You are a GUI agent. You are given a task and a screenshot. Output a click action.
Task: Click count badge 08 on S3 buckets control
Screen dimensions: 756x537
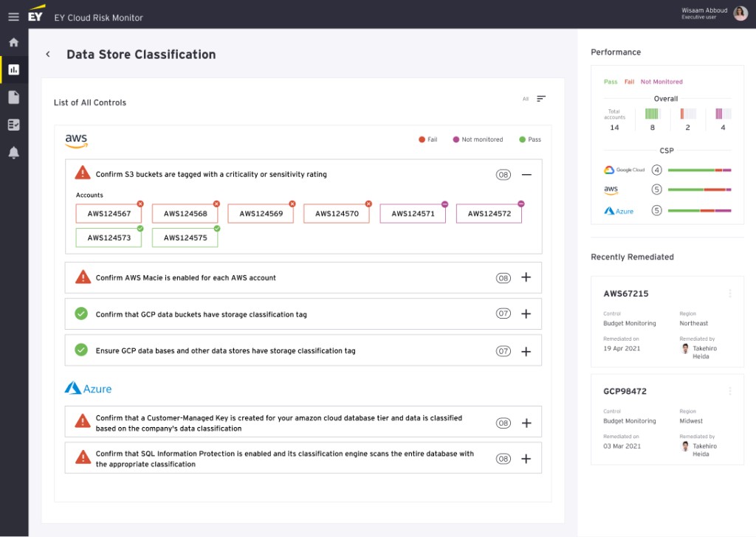504,174
